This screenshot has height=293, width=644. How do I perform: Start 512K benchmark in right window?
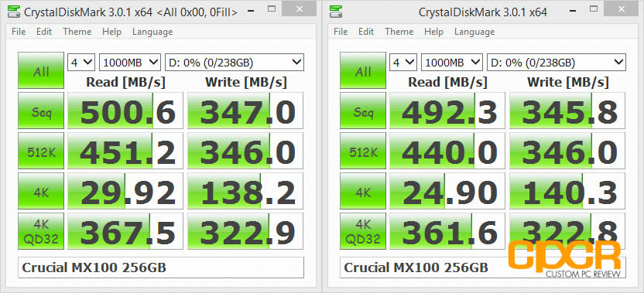click(363, 151)
